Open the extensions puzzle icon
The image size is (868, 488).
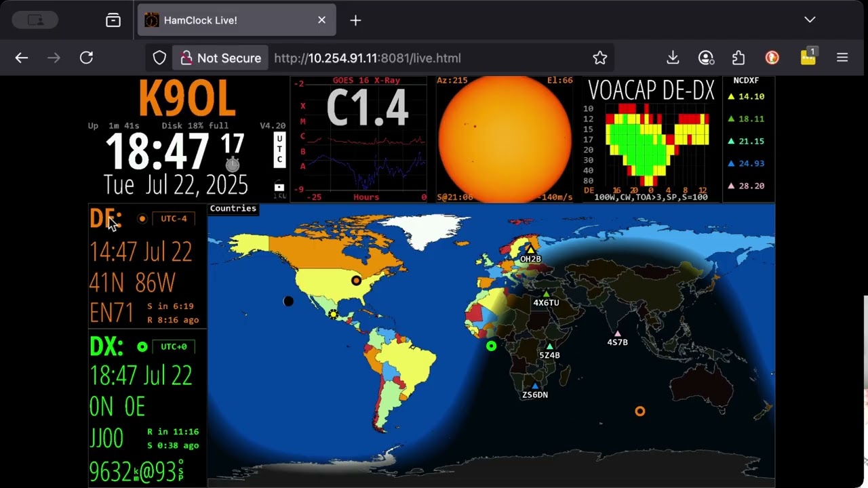point(738,58)
